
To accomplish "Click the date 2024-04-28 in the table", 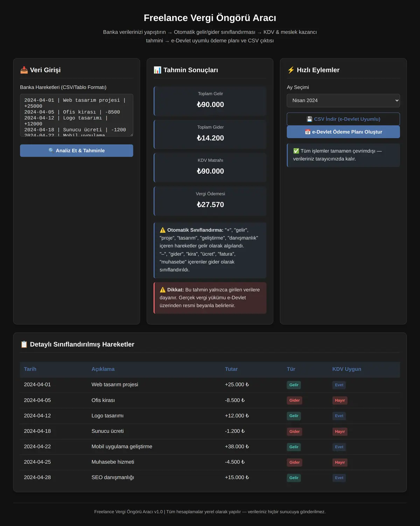I will point(37,477).
